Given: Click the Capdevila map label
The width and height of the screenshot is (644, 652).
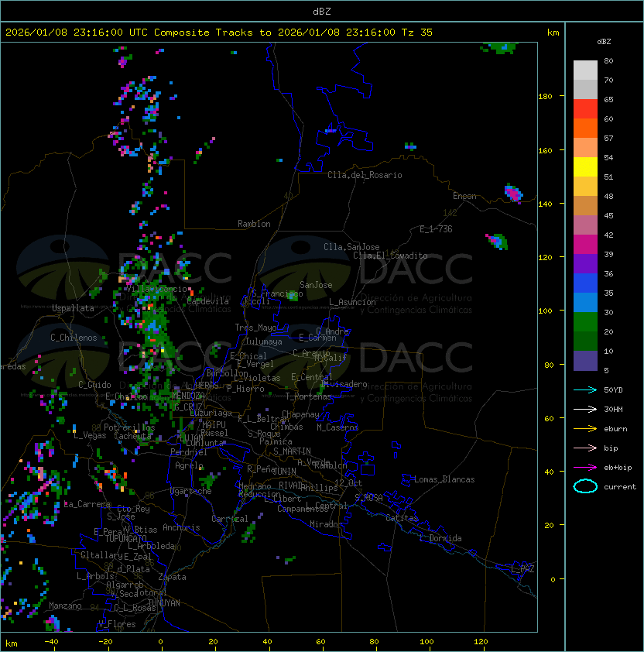Looking at the screenshot, I should pos(207,301).
